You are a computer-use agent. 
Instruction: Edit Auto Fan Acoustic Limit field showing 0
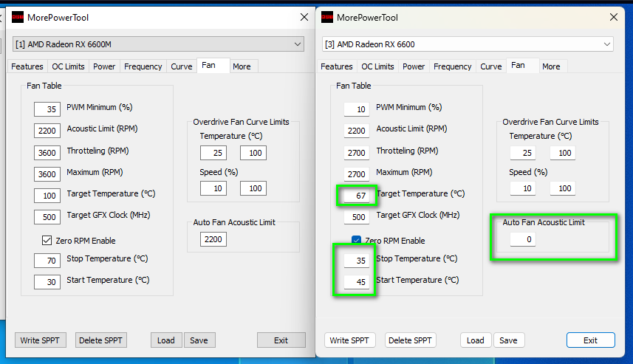[x=523, y=239]
